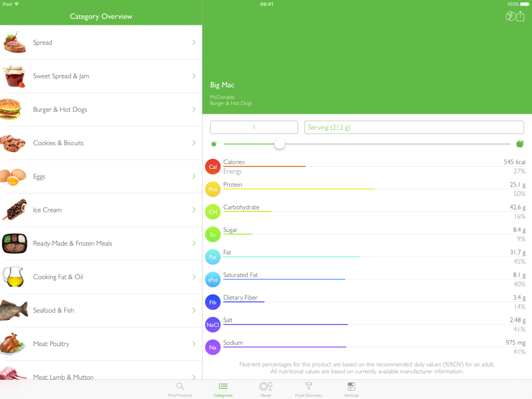This screenshot has height=399, width=532.
Task: Select Burger & Hot Dogs list label
Action: pos(60,110)
